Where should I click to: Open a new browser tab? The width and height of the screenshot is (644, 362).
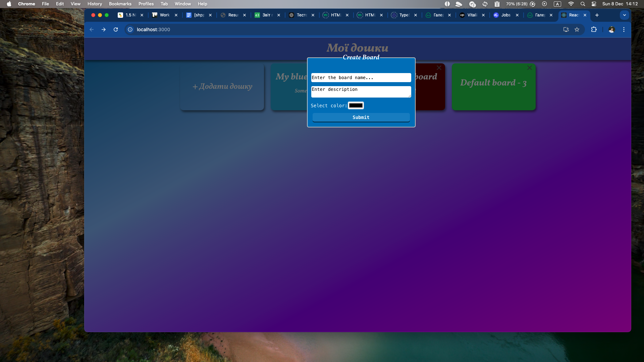coord(597,15)
